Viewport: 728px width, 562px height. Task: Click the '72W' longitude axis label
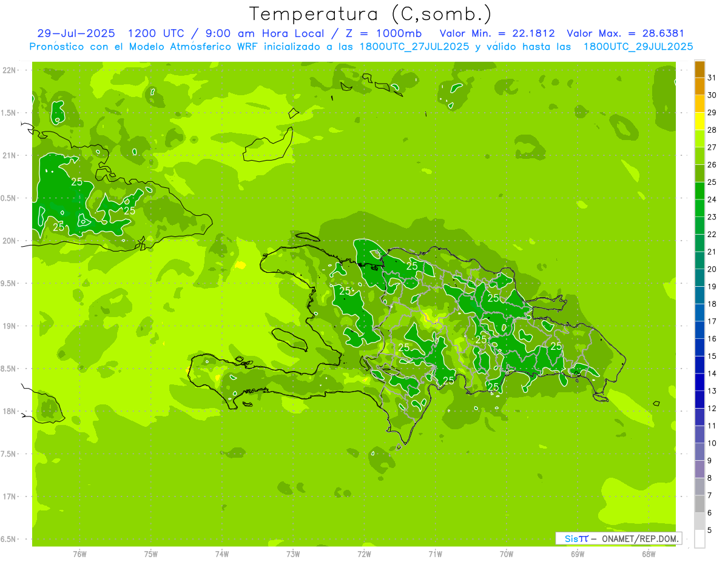pos(364,554)
